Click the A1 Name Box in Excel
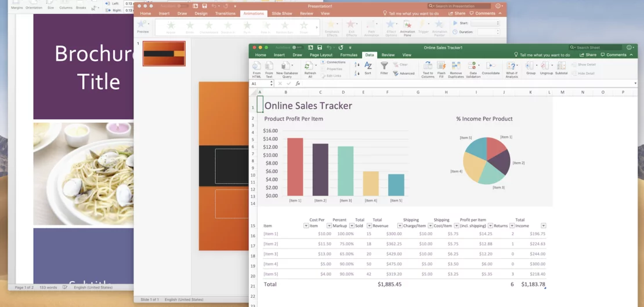 (262, 83)
